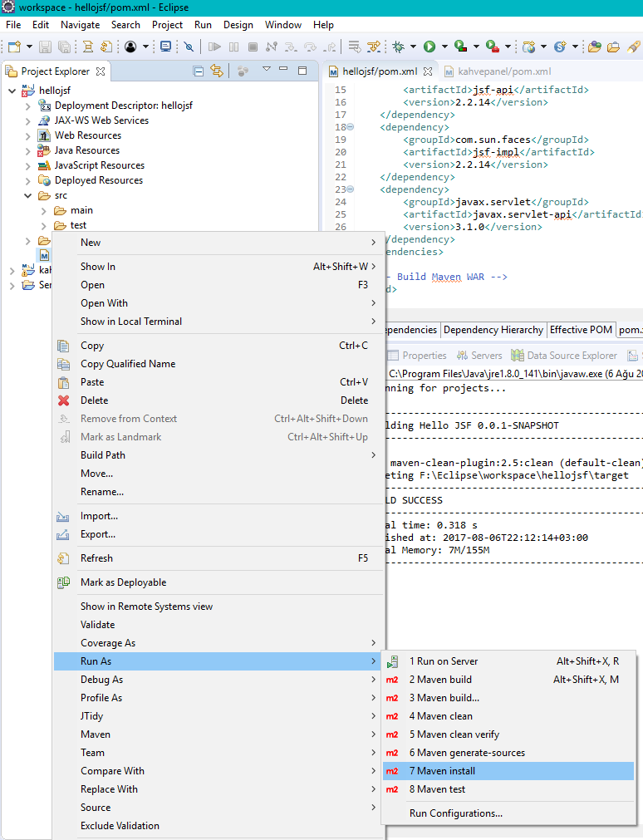Select 1 Run on Server option
Image resolution: width=643 pixels, height=840 pixels.
coord(508,661)
